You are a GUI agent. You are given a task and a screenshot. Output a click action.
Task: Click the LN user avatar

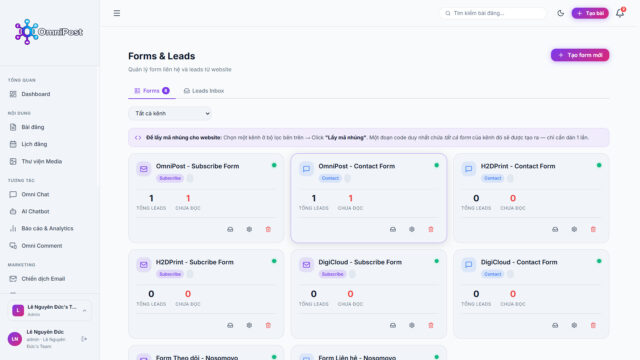click(15, 339)
